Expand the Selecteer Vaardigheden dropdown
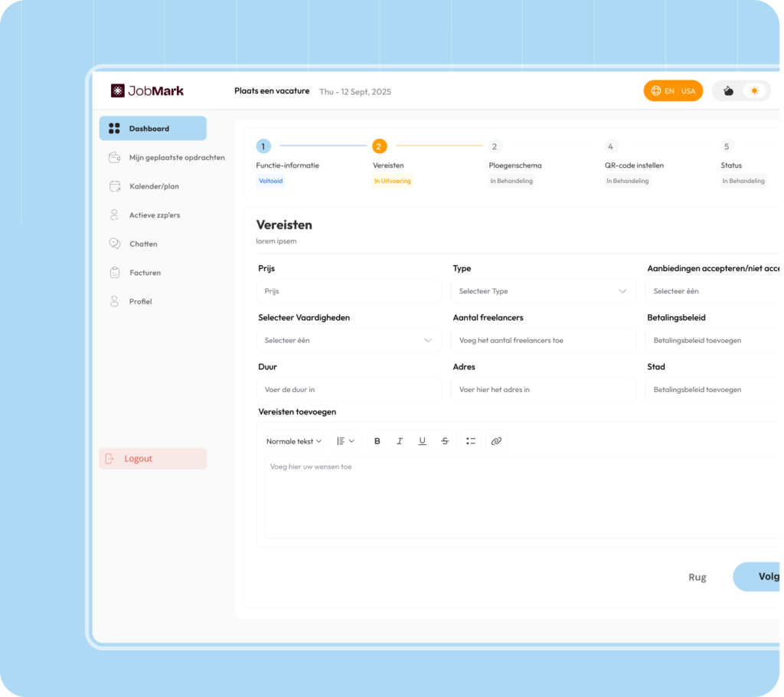 [x=349, y=340]
